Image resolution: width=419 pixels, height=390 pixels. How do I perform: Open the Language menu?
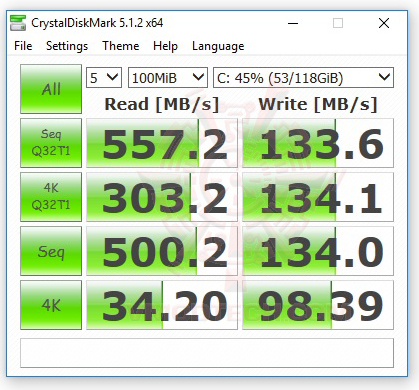(218, 46)
